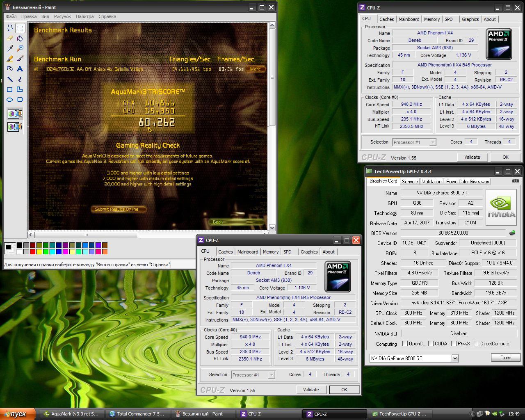The image size is (525, 420).
Task: Click Validate in the upper CPU-Z window
Action: pyautogui.click(x=472, y=157)
